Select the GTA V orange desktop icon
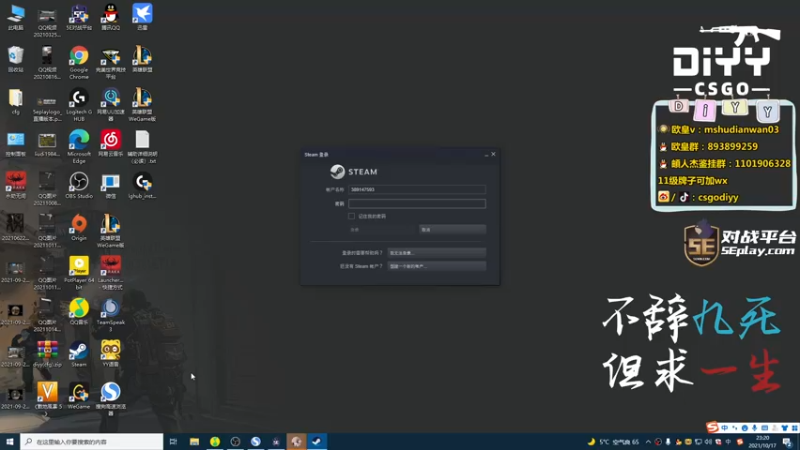800x450 pixels. click(x=47, y=396)
